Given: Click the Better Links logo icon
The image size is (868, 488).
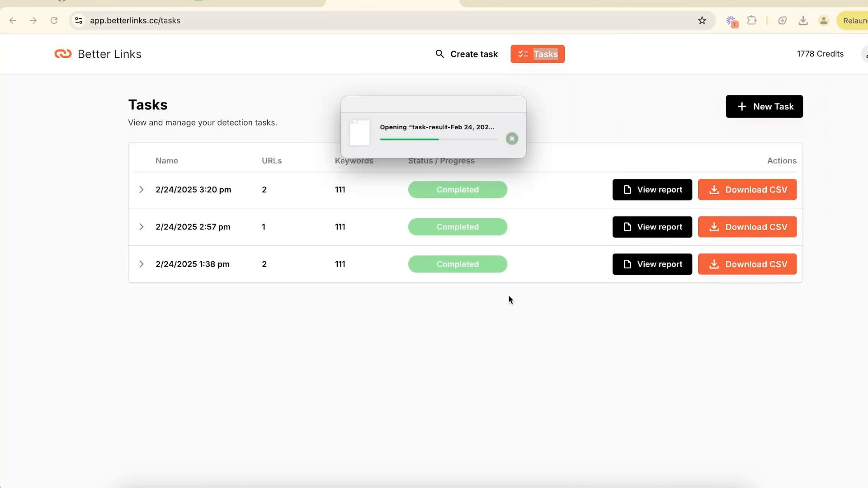Looking at the screenshot, I should 63,54.
